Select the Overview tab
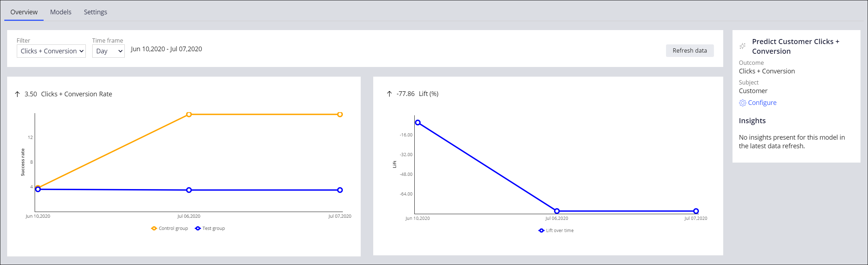The width and height of the screenshot is (868, 265). (24, 12)
